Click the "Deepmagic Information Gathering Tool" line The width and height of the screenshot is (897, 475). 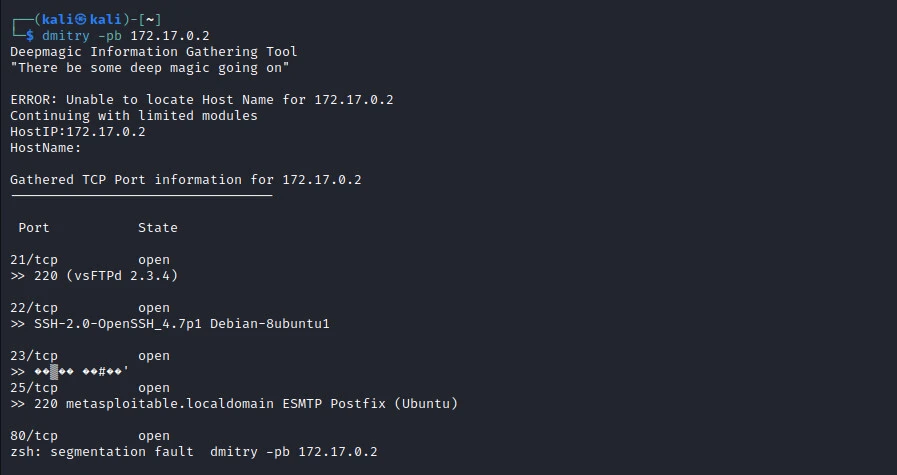coord(153,52)
